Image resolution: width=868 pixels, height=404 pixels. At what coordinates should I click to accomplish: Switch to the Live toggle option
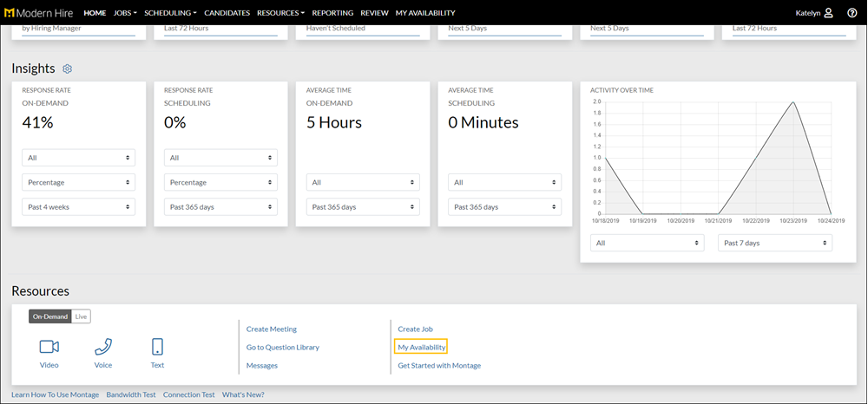click(81, 317)
